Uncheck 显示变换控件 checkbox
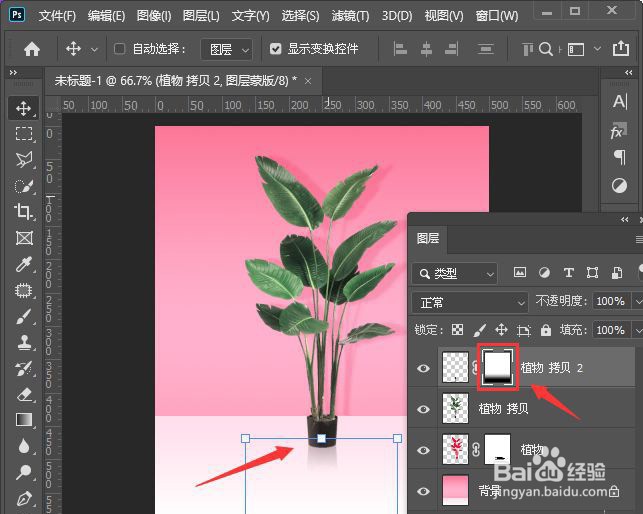The width and height of the screenshot is (643, 514). pyautogui.click(x=276, y=49)
